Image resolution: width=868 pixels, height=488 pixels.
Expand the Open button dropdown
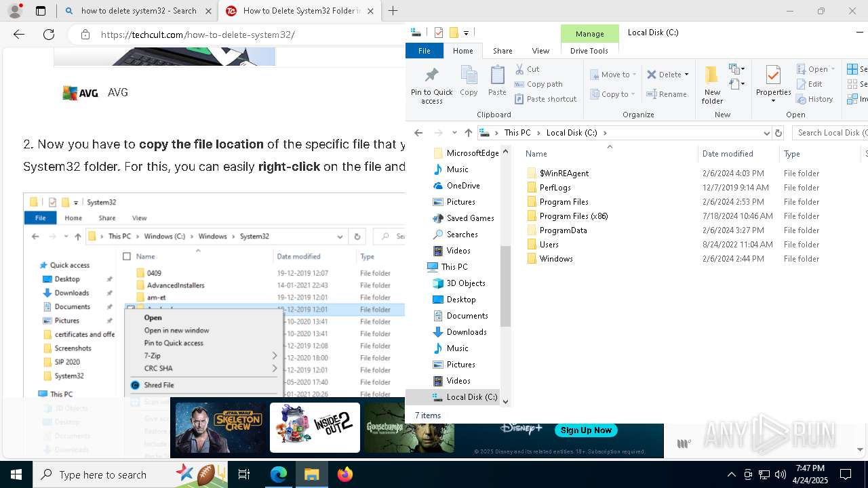click(833, 69)
